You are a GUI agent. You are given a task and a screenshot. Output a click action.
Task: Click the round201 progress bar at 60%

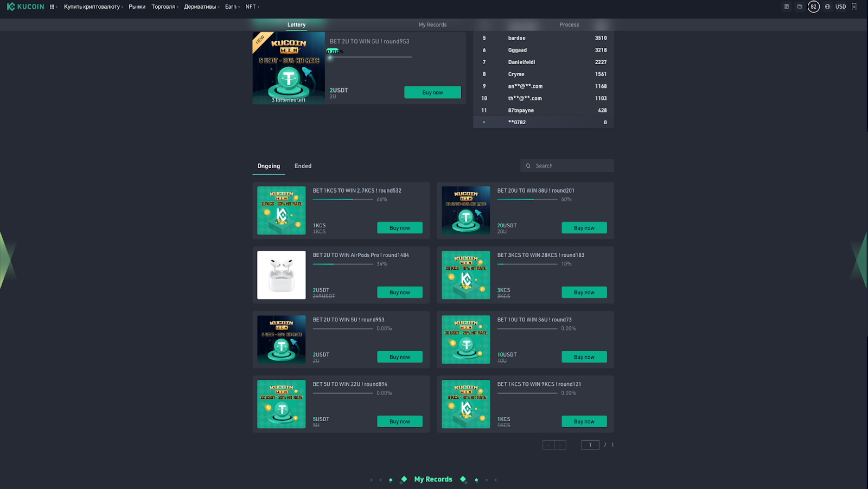(527, 200)
